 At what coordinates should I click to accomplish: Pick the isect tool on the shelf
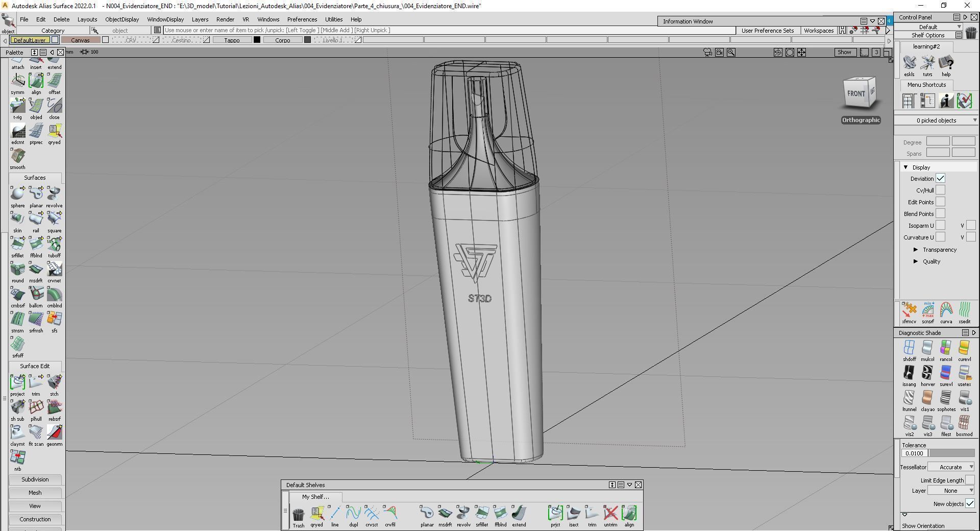coord(574,513)
